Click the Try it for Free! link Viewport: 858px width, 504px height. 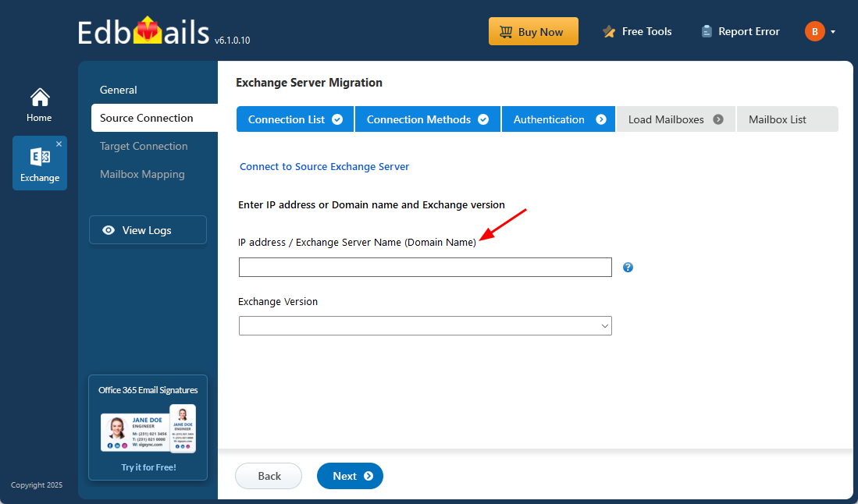[149, 467]
